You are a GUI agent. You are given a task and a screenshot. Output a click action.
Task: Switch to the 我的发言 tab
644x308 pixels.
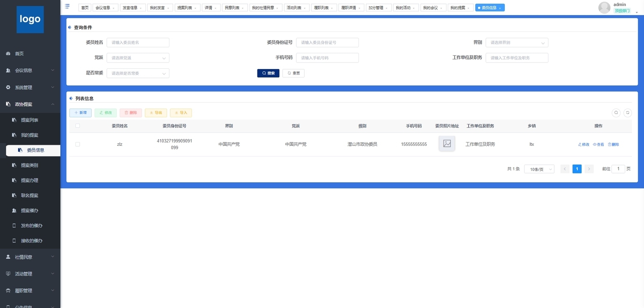(x=160, y=8)
